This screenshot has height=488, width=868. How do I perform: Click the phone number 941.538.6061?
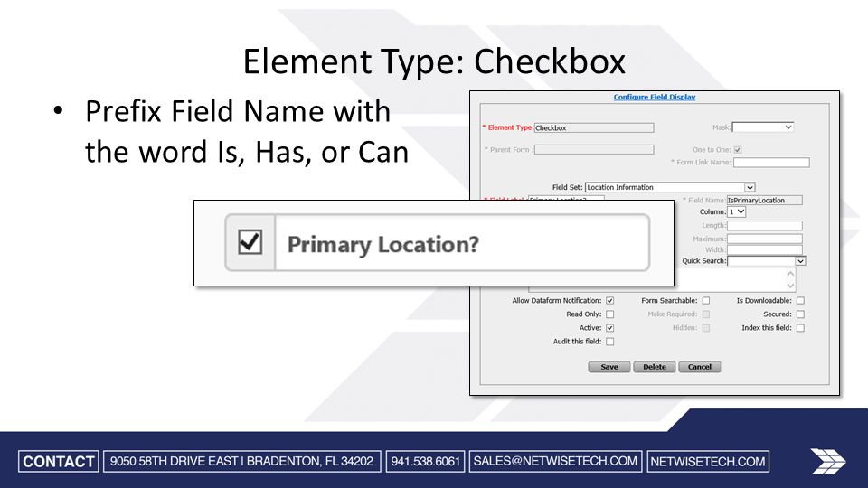pos(425,462)
